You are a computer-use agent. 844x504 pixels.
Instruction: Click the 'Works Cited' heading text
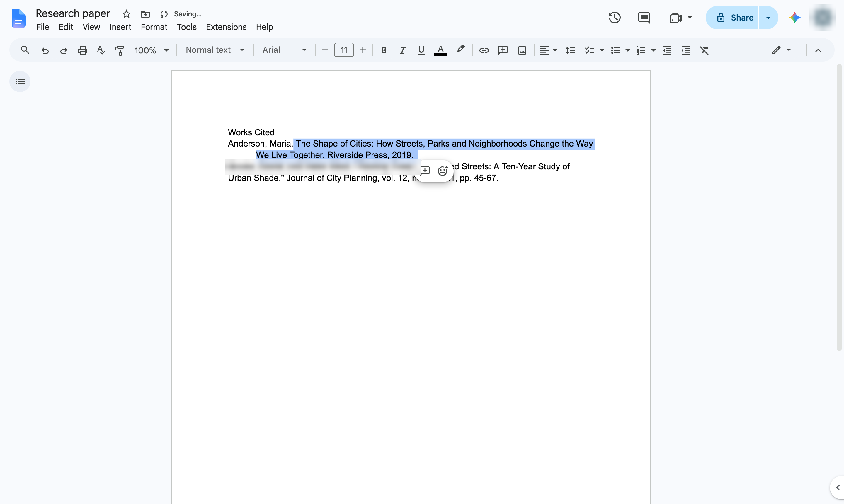click(251, 132)
